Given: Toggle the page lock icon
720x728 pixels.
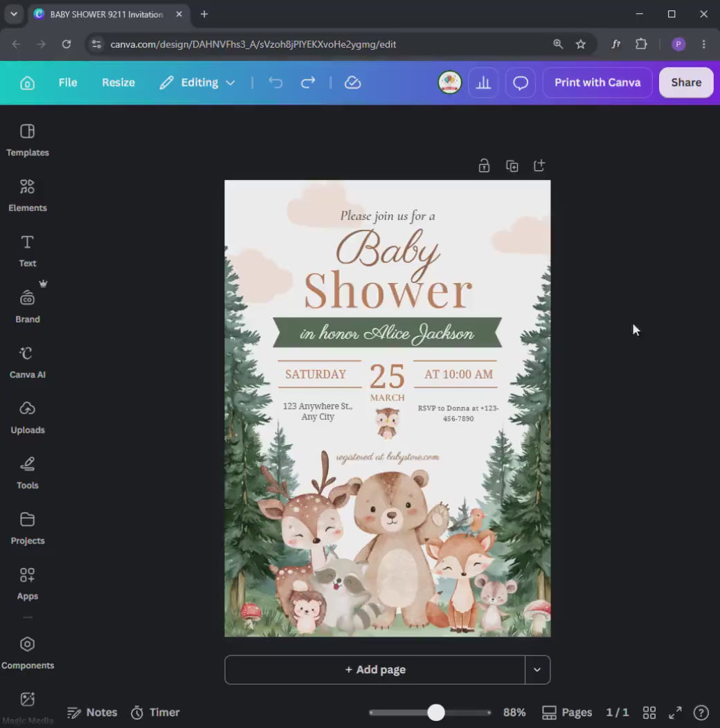Looking at the screenshot, I should 484,166.
